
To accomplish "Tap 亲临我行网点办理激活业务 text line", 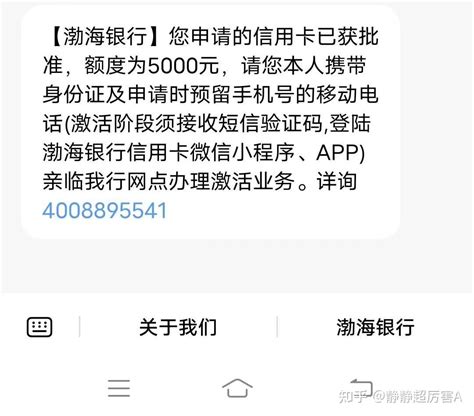I will pyautogui.click(x=168, y=182).
